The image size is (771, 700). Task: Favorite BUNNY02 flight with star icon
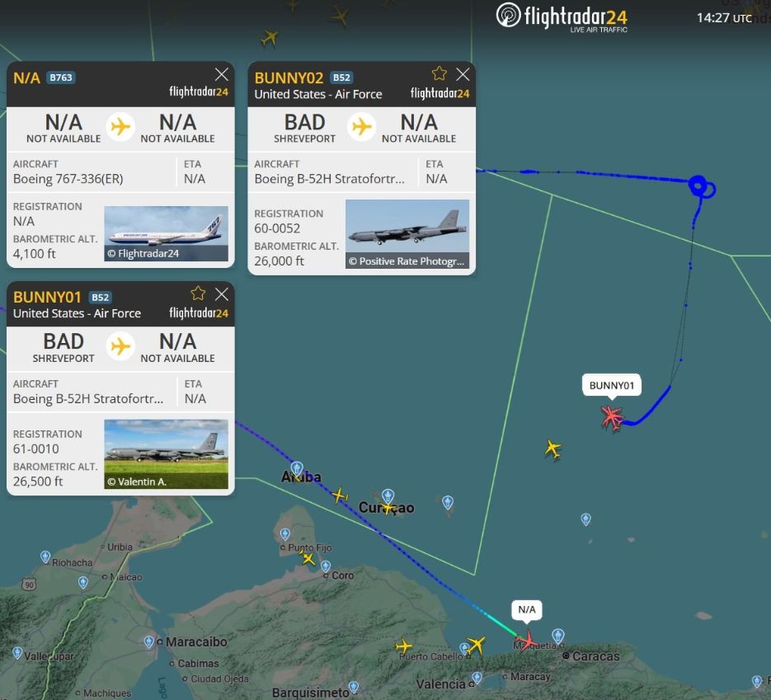[x=440, y=73]
